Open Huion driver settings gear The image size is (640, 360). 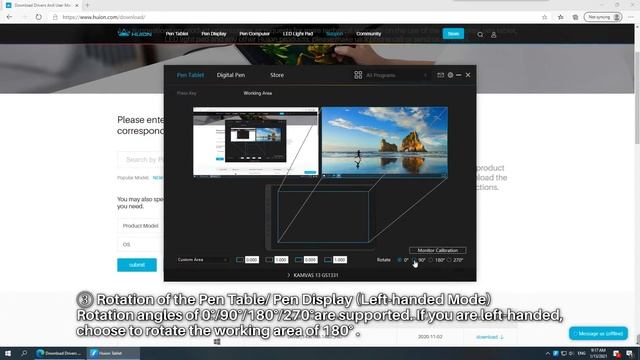tap(450, 75)
